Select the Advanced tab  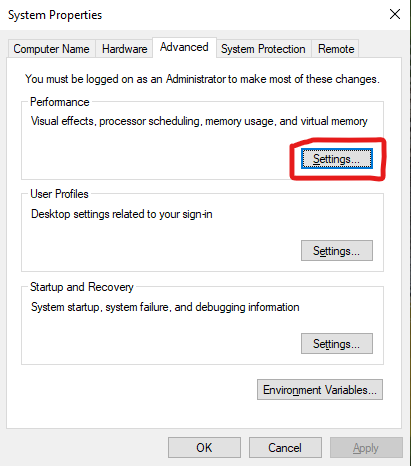click(x=184, y=47)
